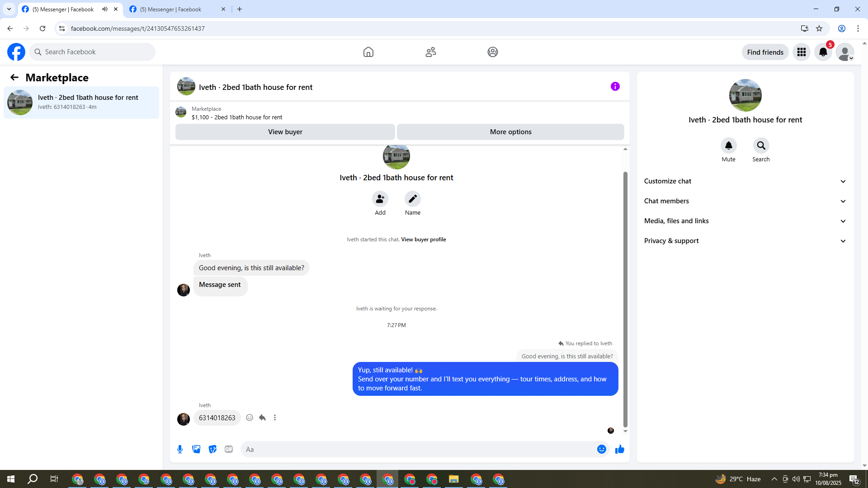Mute this conversation with bell icon
Screen dimensions: 868x488
pos(728,145)
